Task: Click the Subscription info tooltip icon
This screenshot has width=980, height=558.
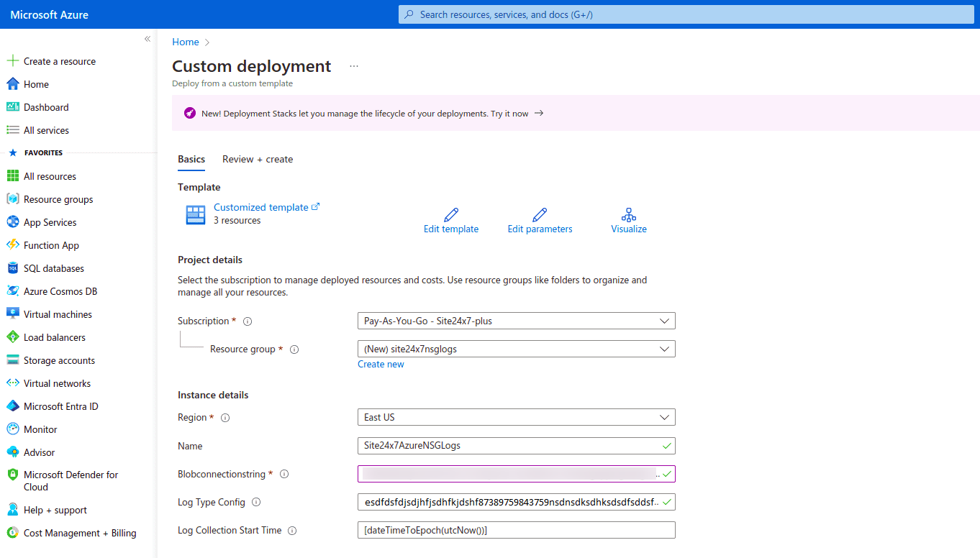Action: click(247, 321)
